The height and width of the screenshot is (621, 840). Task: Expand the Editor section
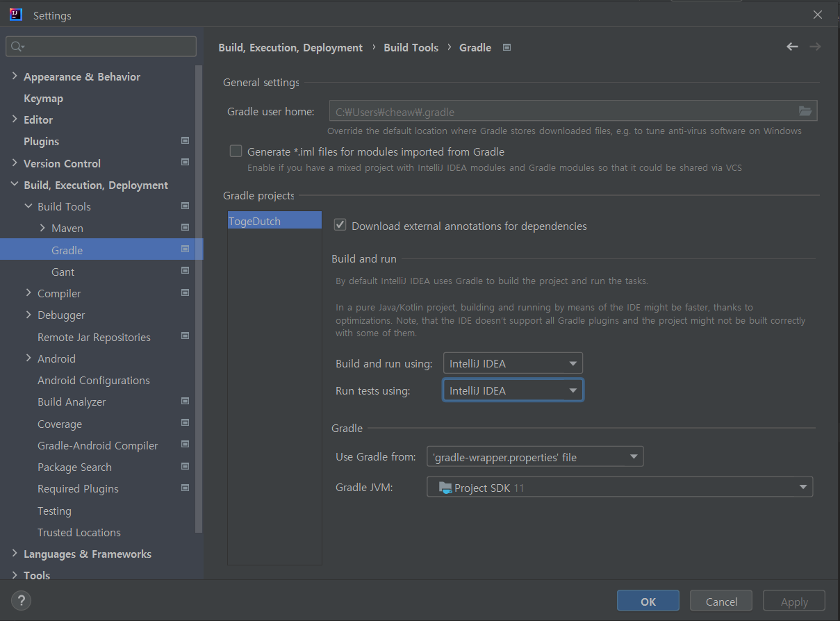coord(15,119)
